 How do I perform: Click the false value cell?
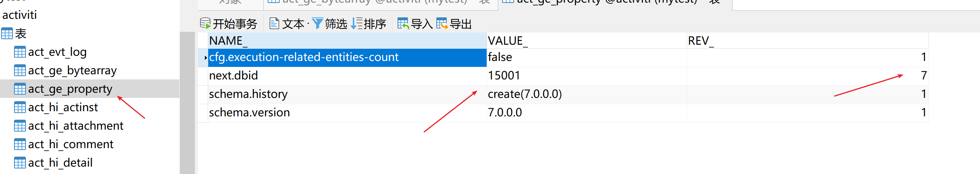point(587,57)
